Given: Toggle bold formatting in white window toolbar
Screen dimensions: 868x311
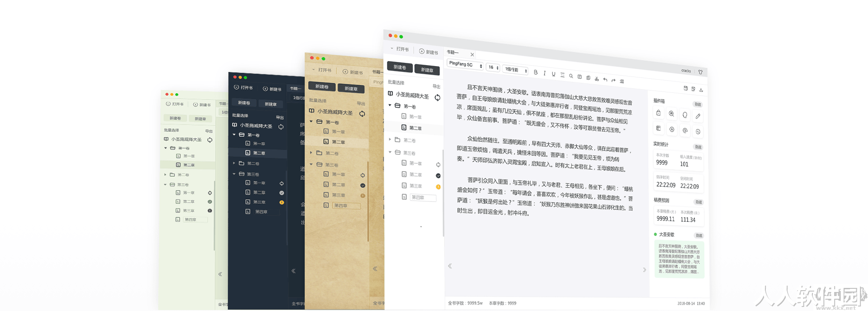Looking at the screenshot, I should pyautogui.click(x=536, y=72).
